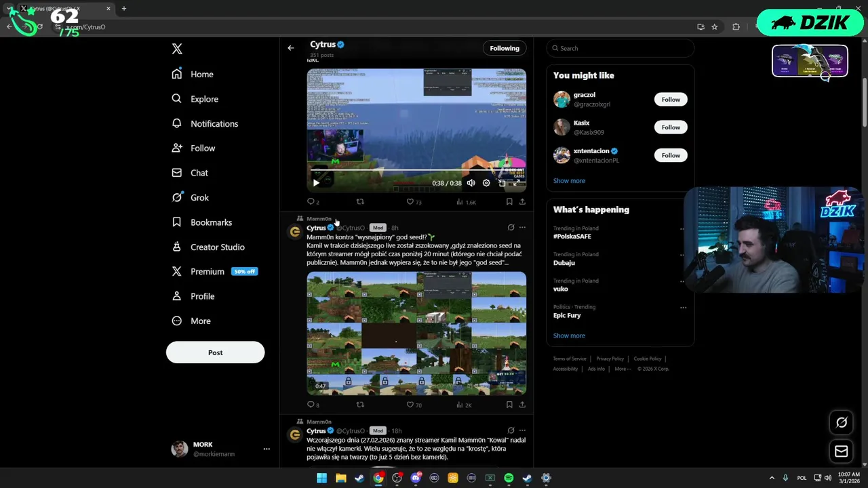Reply to the post with 8 comments
Screen dimensions: 868x488
[311, 405]
